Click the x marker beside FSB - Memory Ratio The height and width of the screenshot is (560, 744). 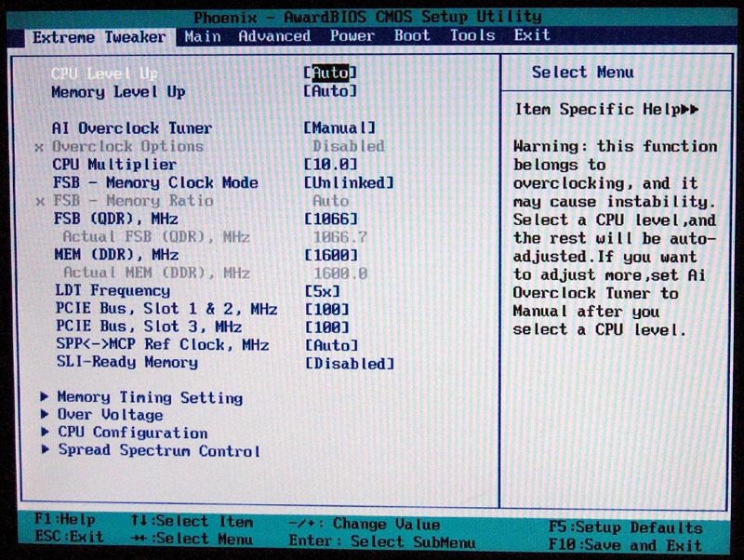click(40, 202)
